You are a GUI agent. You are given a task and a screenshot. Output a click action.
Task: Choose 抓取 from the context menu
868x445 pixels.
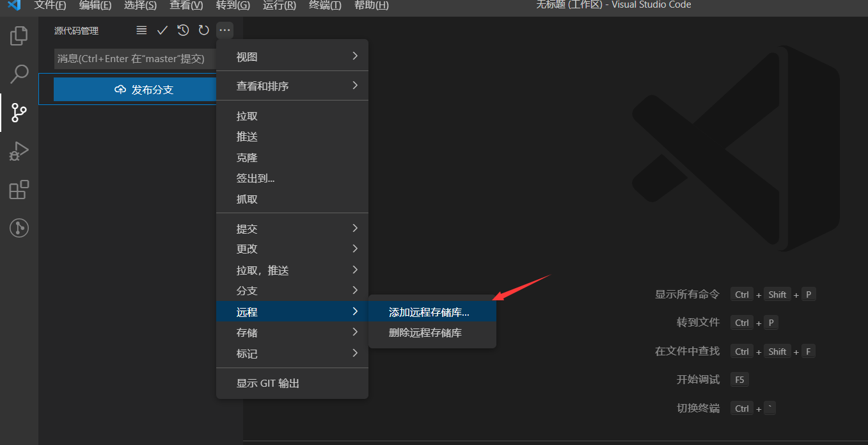(292, 199)
